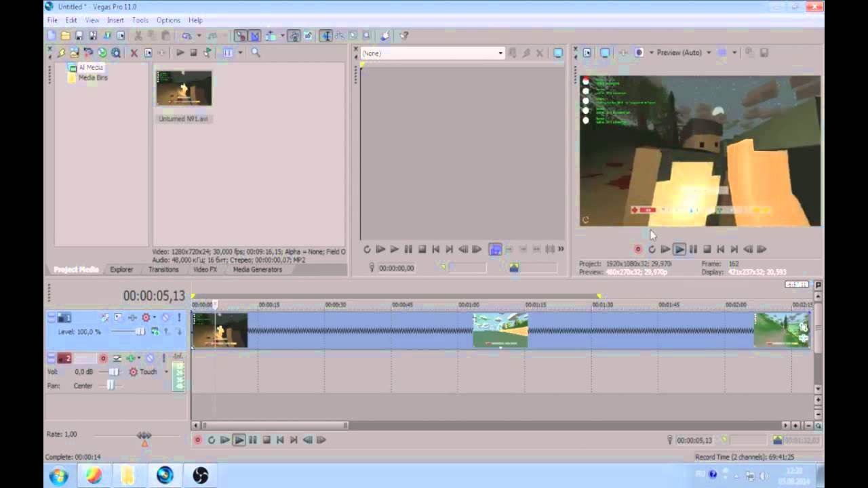Click the compositing mode icon on track 1

(x=155, y=331)
